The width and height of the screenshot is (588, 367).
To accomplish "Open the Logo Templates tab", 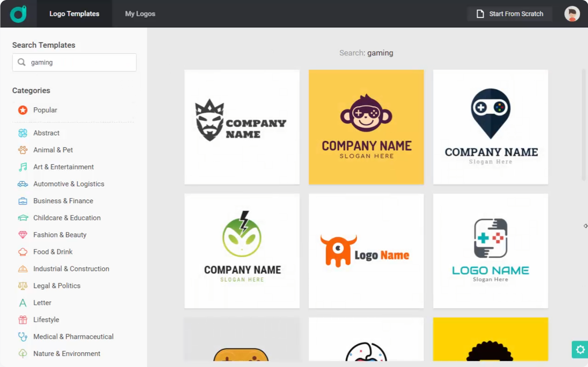I will 74,14.
